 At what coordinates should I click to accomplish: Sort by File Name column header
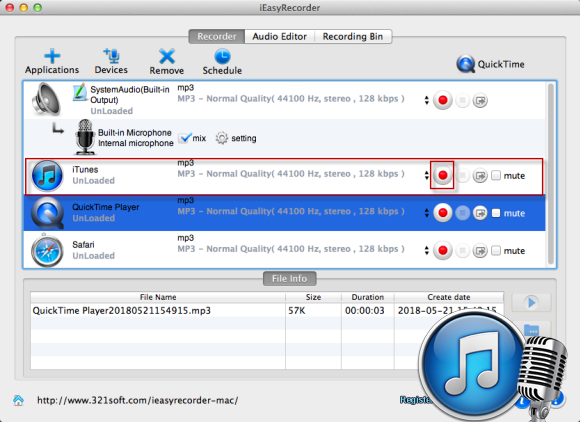coord(158,297)
